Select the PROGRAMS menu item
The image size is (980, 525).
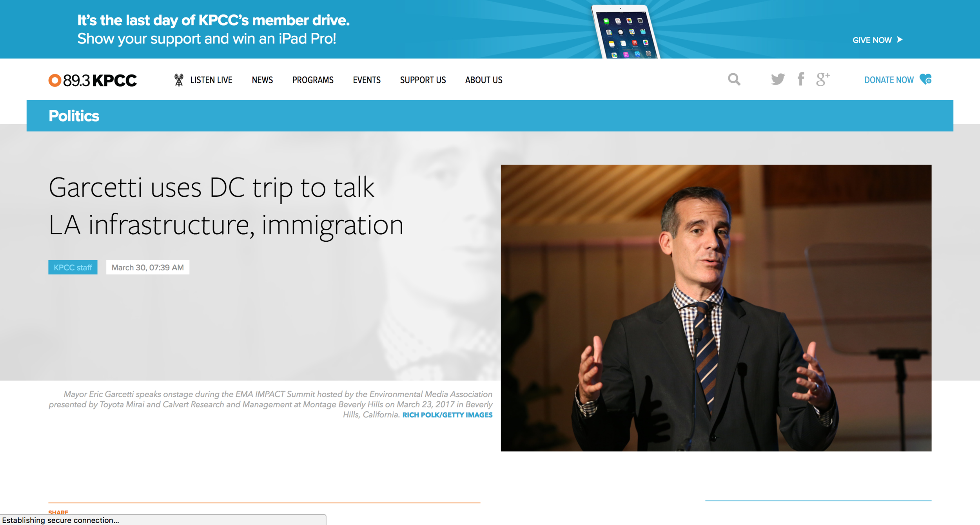[x=312, y=80]
